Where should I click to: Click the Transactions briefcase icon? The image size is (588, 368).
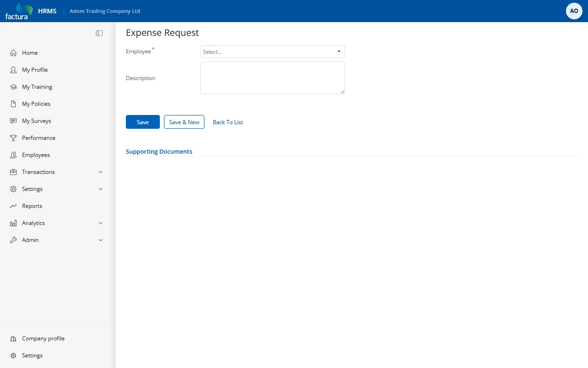point(13,172)
